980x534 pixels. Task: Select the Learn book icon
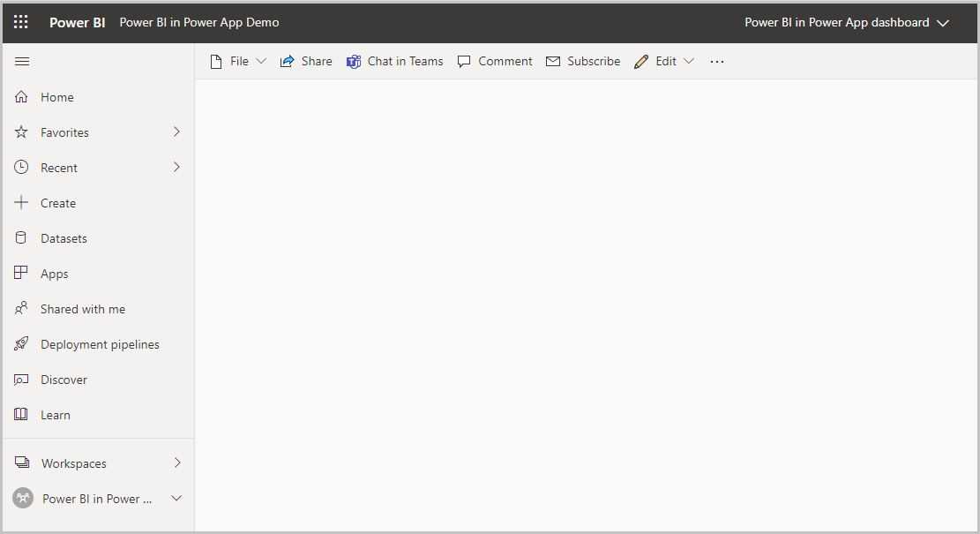pyautogui.click(x=20, y=414)
